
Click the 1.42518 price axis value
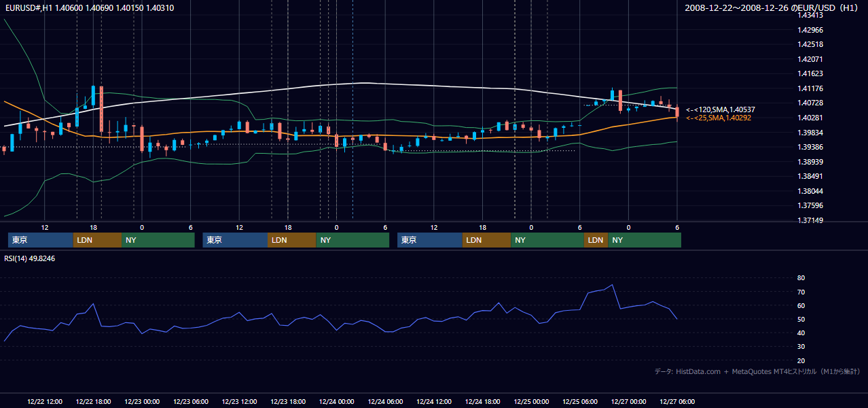coord(810,44)
